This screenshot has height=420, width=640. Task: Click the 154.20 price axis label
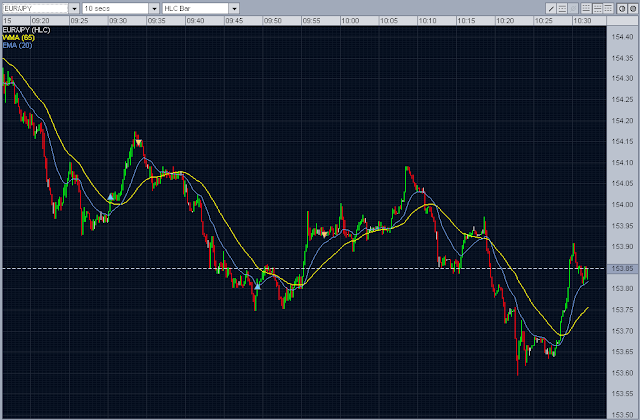[x=622, y=121]
